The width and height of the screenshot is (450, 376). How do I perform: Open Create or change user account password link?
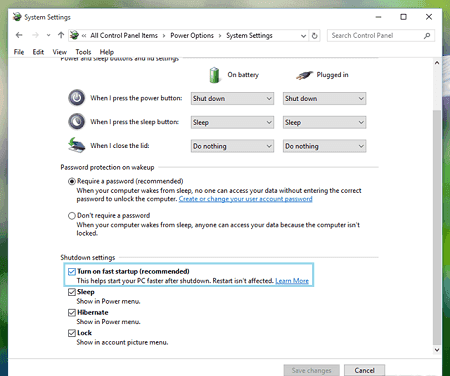[x=246, y=199]
